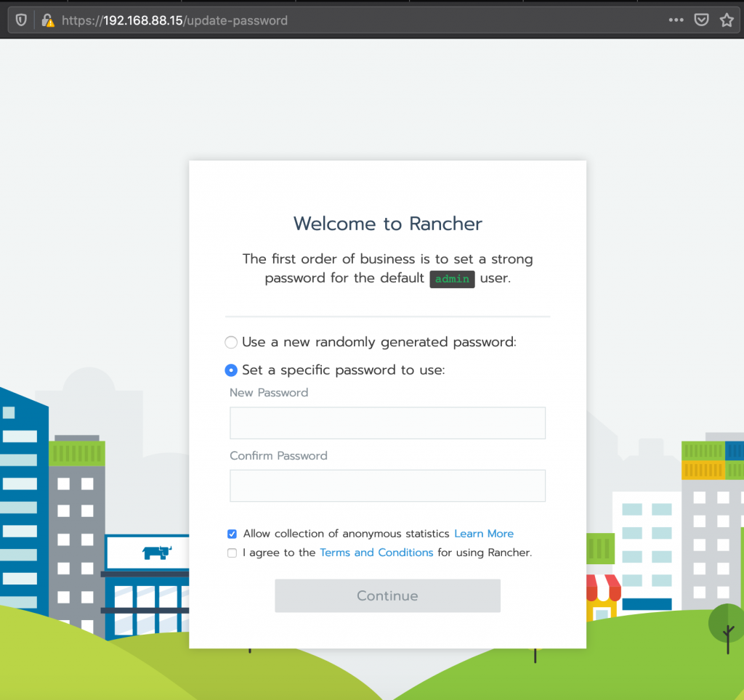Click the Save to Pocket icon
This screenshot has height=700, width=744.
coord(701,20)
